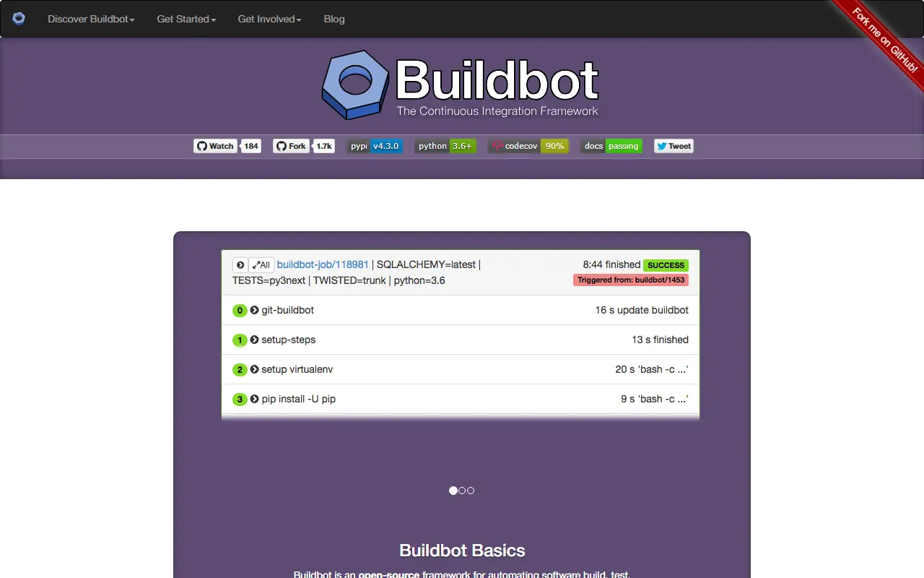Select the second carousel slide indicator

(462, 491)
